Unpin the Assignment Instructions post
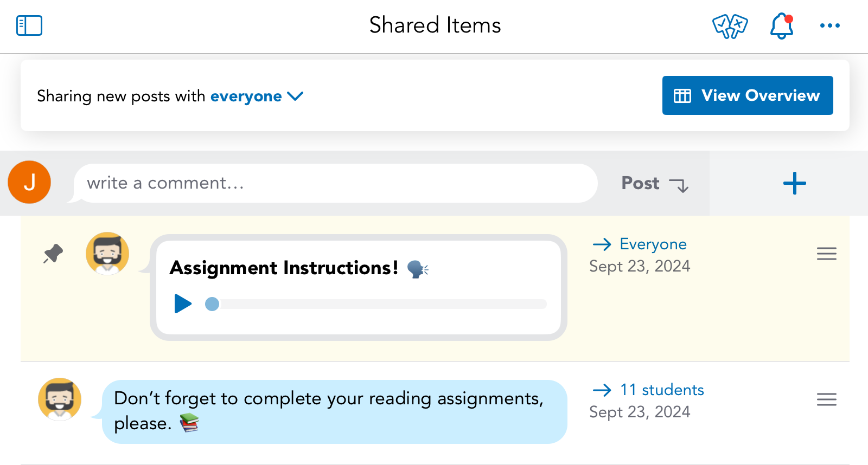The width and height of the screenshot is (868, 465). click(x=53, y=254)
